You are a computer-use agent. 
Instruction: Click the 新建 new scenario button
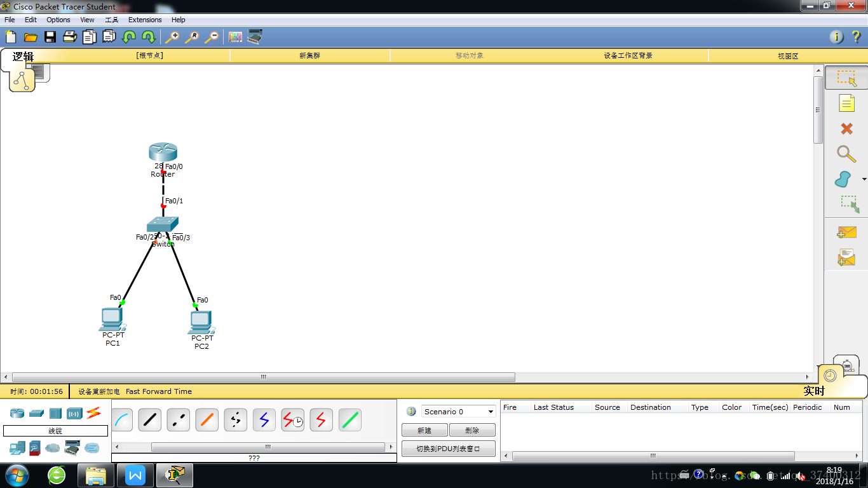(424, 430)
